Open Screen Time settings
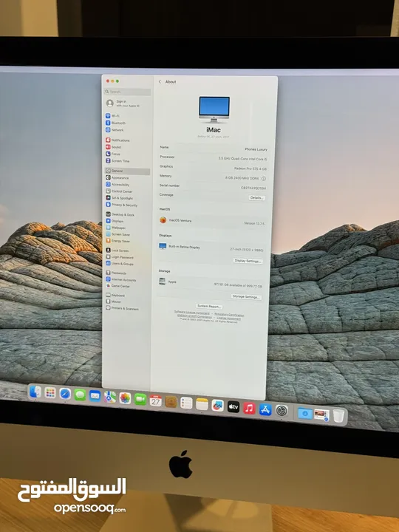This screenshot has width=399, height=532. point(117,161)
